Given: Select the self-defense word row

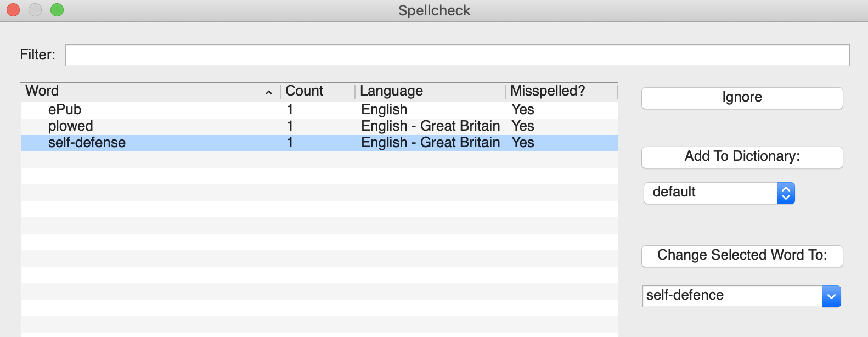Looking at the screenshot, I should (x=87, y=143).
